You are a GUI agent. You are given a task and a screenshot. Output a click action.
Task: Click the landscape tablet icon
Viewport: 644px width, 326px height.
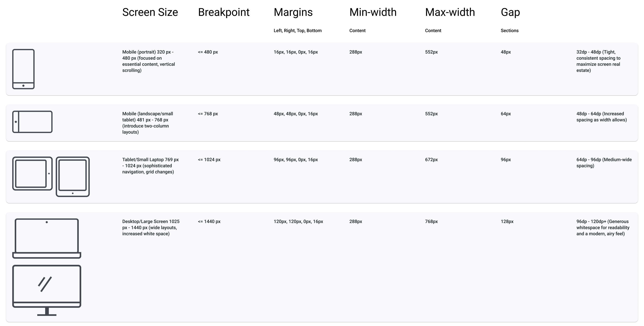point(32,173)
